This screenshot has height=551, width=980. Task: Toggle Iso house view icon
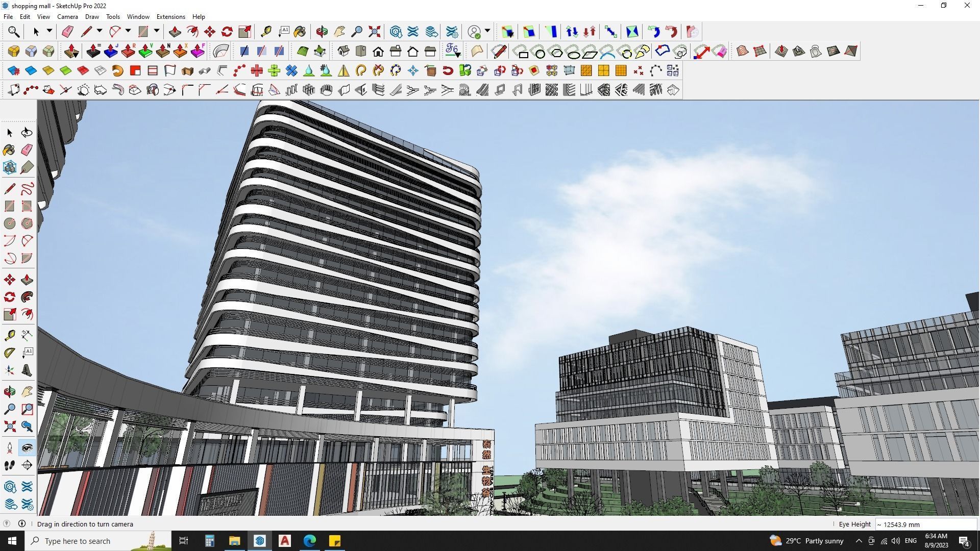(x=343, y=51)
